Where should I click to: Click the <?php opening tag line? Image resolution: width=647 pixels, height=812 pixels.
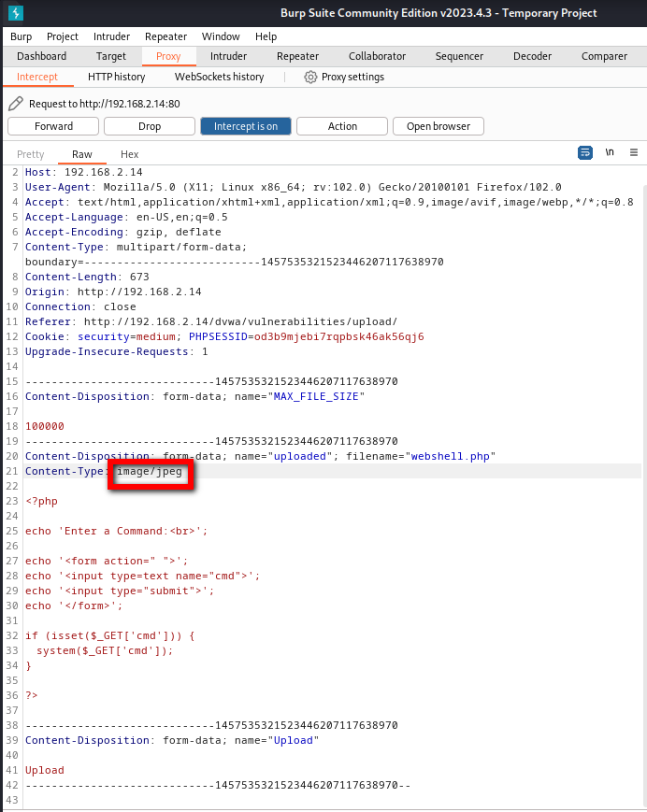(x=41, y=501)
